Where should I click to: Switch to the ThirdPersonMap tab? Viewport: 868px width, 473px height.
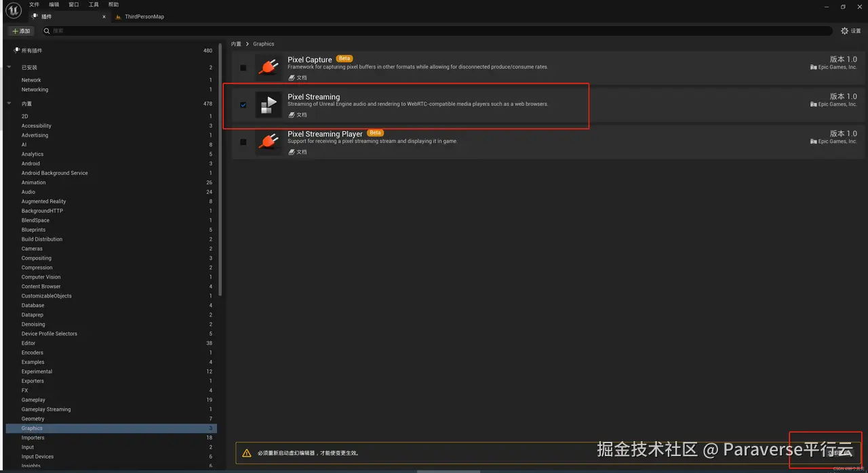tap(144, 16)
